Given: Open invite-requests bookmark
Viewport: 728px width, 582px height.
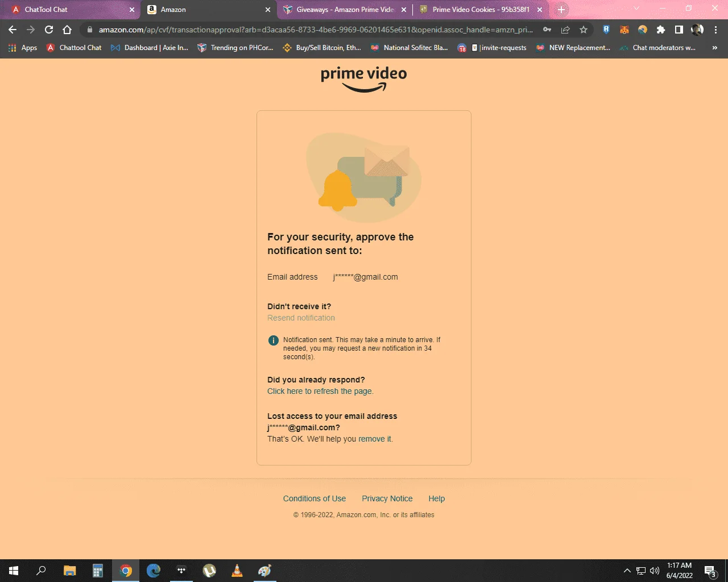Looking at the screenshot, I should point(493,48).
